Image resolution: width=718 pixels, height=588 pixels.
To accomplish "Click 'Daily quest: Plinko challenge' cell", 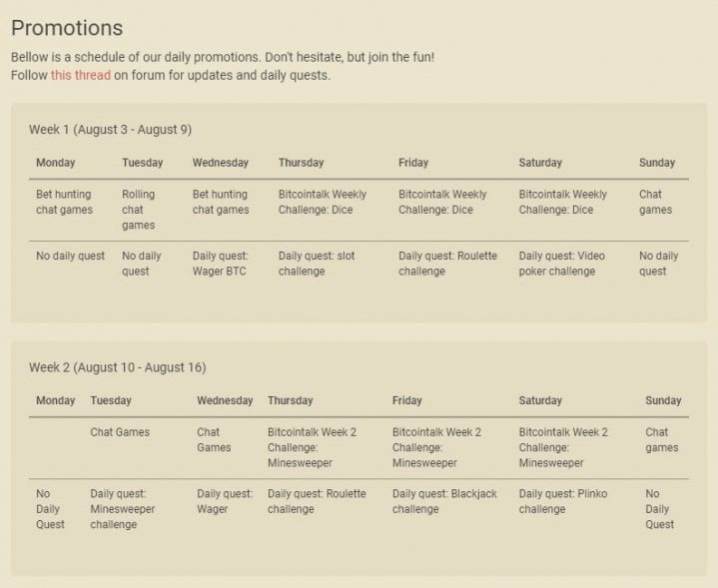I will tap(563, 501).
